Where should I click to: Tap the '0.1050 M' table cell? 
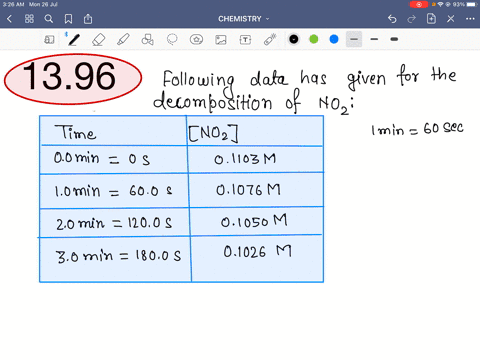pyautogui.click(x=254, y=221)
